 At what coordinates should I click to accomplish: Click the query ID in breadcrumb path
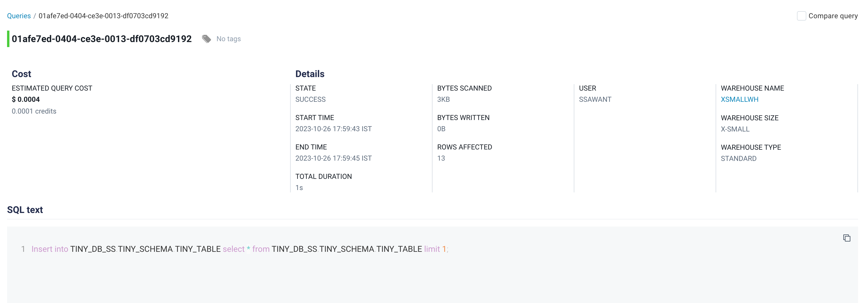(103, 16)
